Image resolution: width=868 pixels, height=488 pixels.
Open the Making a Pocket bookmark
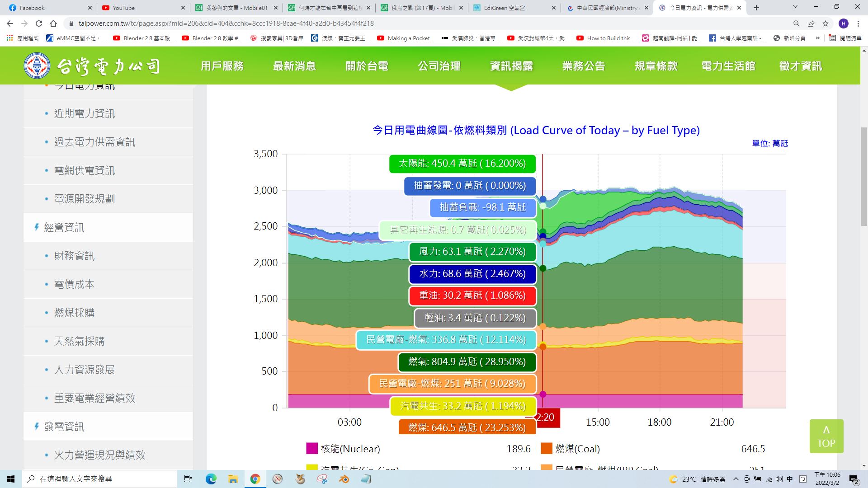(406, 38)
